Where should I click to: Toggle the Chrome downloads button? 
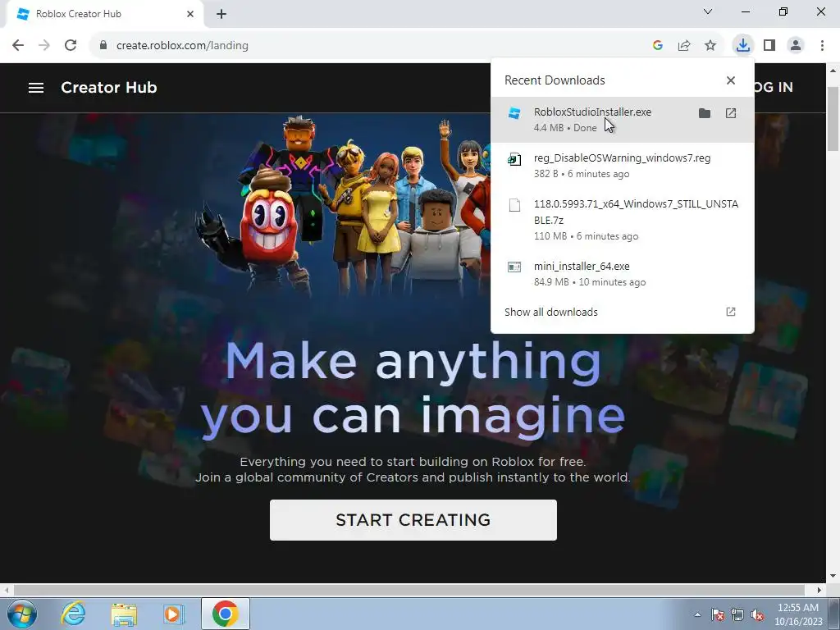click(743, 46)
